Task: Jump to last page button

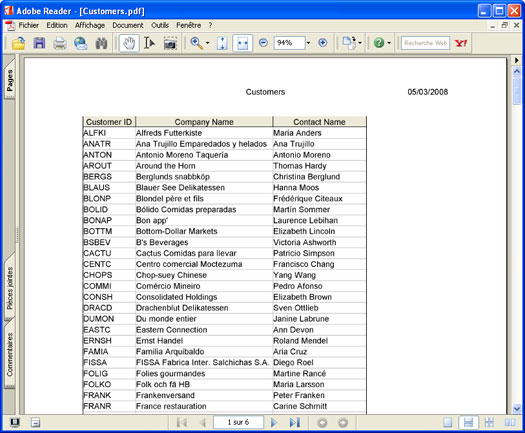Action: [x=294, y=423]
